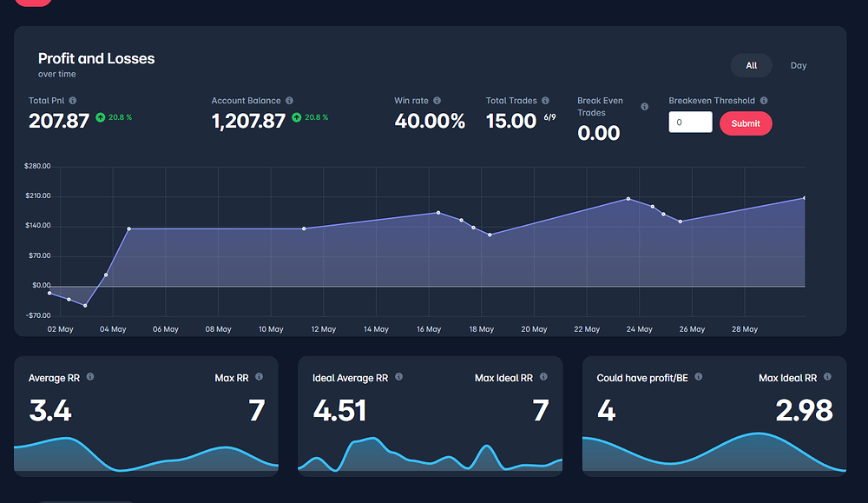Click the Profit and Losses heading
Screen dimensions: 868x503
tap(96, 59)
